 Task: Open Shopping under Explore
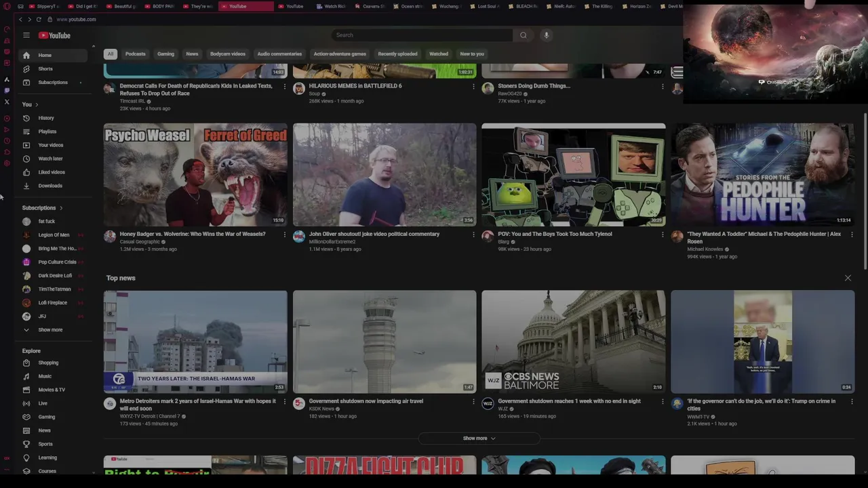(48, 363)
